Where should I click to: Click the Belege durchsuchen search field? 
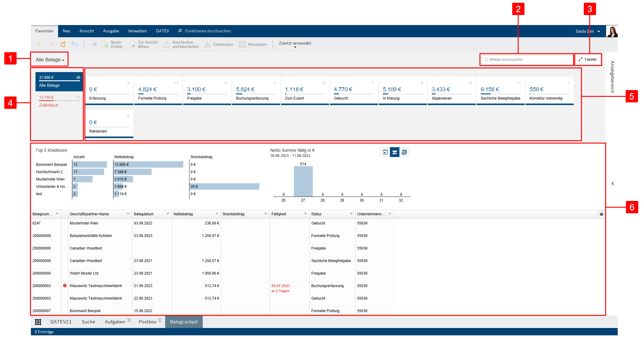[527, 60]
